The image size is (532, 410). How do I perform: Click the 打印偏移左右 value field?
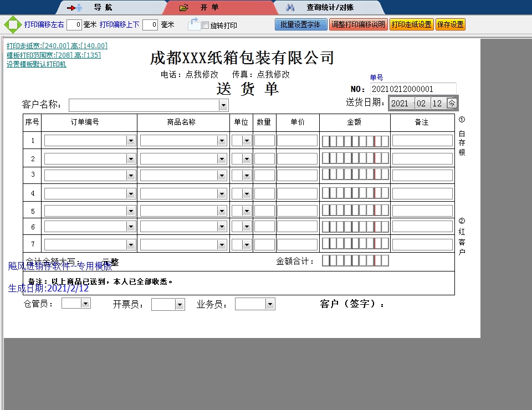[74, 24]
